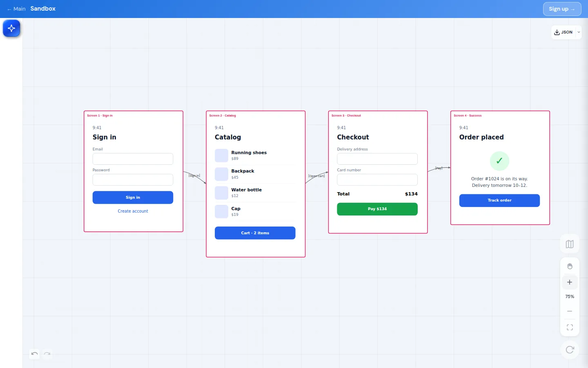
Task: Click the Create account link
Action: point(133,211)
